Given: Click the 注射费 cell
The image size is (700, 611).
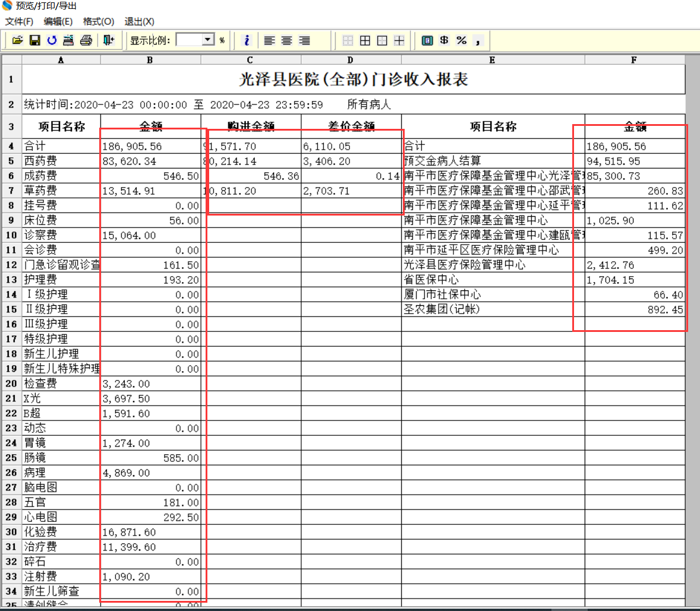Looking at the screenshot, I should click(61, 577).
